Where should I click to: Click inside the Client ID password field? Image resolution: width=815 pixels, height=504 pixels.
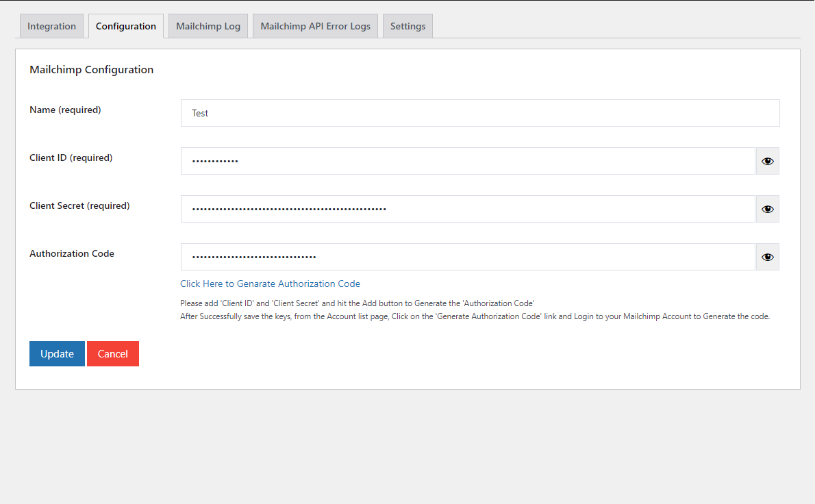[x=468, y=161]
